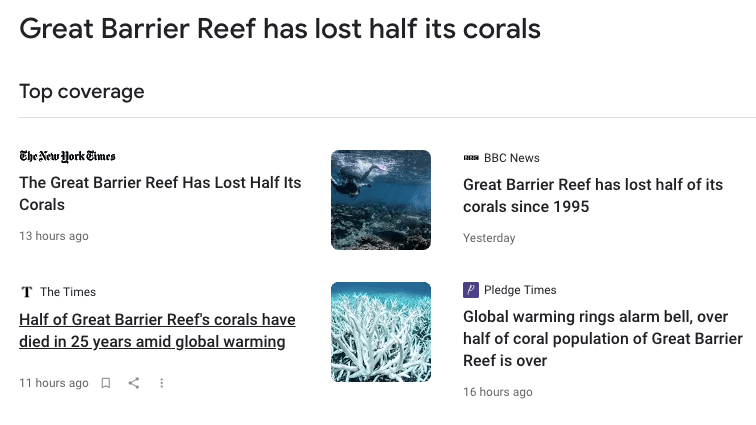Viewport: 756px width, 425px height.
Task: Open BBC 'corals since 1995' article
Action: pyautogui.click(x=592, y=196)
